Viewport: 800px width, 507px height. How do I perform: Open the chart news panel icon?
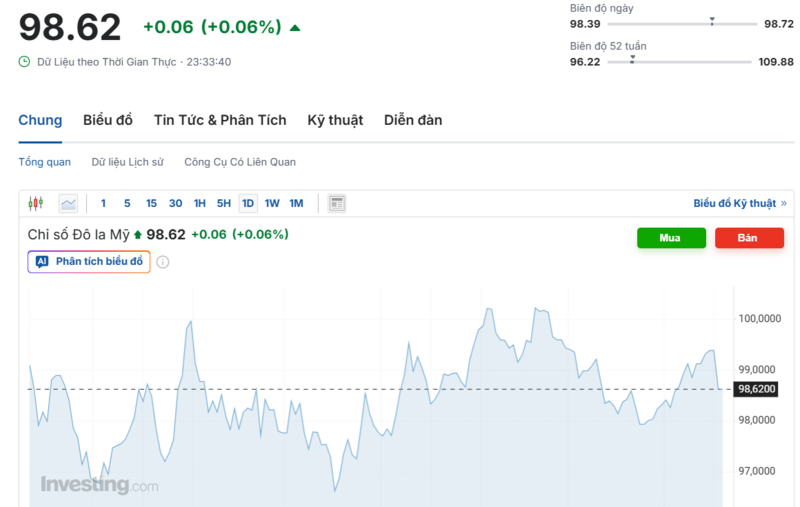(337, 203)
